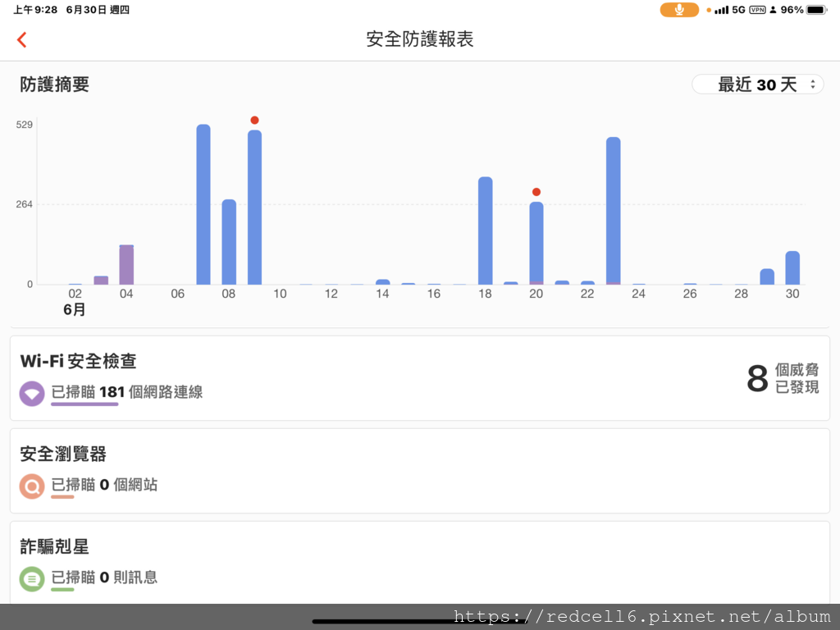This screenshot has height=630, width=840.
Task: Tap the 264 axis midpoint label
Action: 24,204
